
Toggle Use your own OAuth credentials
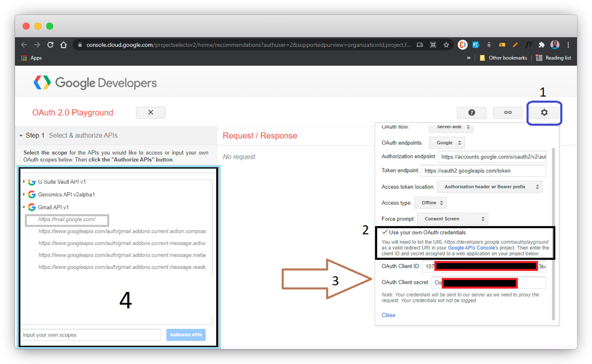384,232
